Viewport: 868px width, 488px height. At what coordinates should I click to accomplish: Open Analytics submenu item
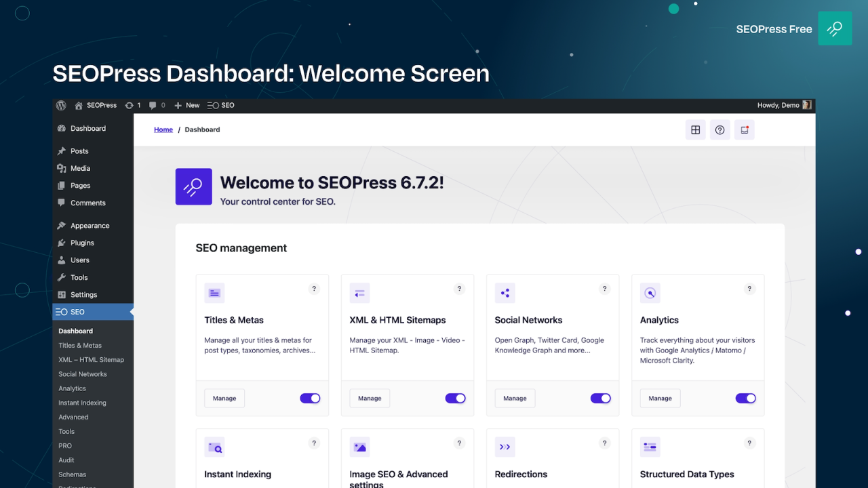pyautogui.click(x=72, y=388)
